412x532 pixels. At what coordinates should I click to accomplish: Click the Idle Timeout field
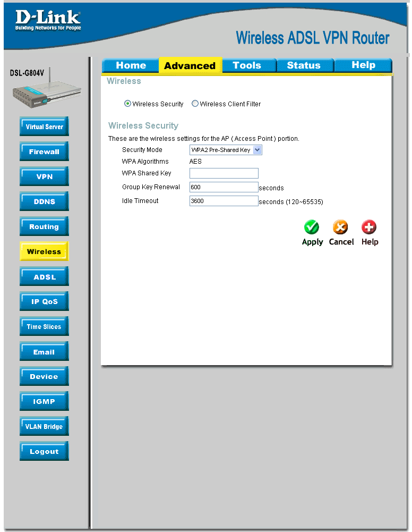click(224, 201)
